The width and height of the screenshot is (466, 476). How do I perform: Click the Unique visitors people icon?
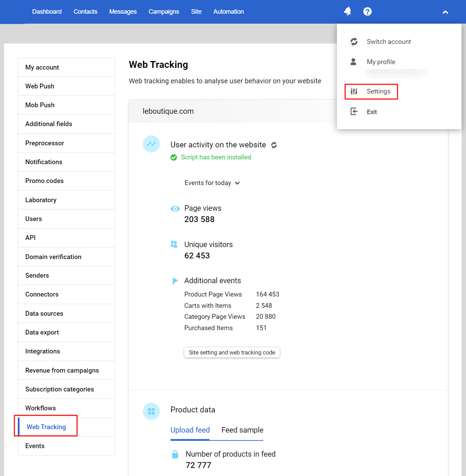click(174, 244)
